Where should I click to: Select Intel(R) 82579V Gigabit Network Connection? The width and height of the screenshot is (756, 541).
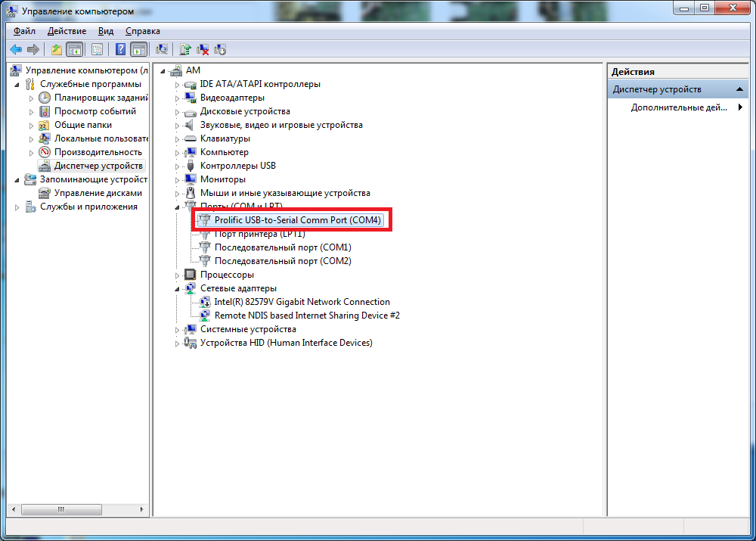pyautogui.click(x=302, y=302)
